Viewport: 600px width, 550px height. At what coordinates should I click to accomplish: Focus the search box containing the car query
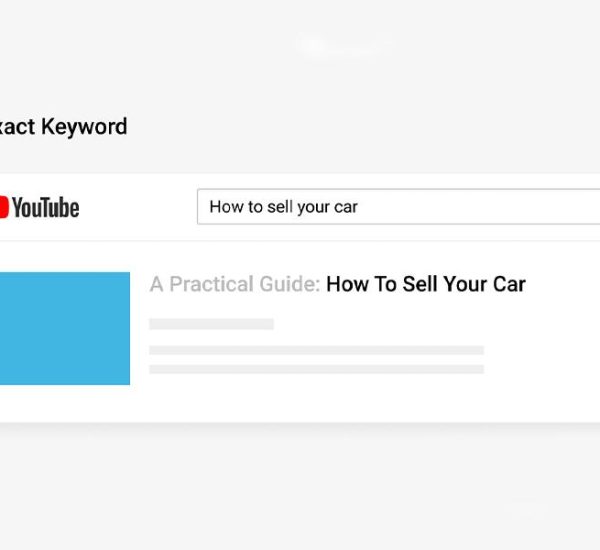(x=400, y=207)
